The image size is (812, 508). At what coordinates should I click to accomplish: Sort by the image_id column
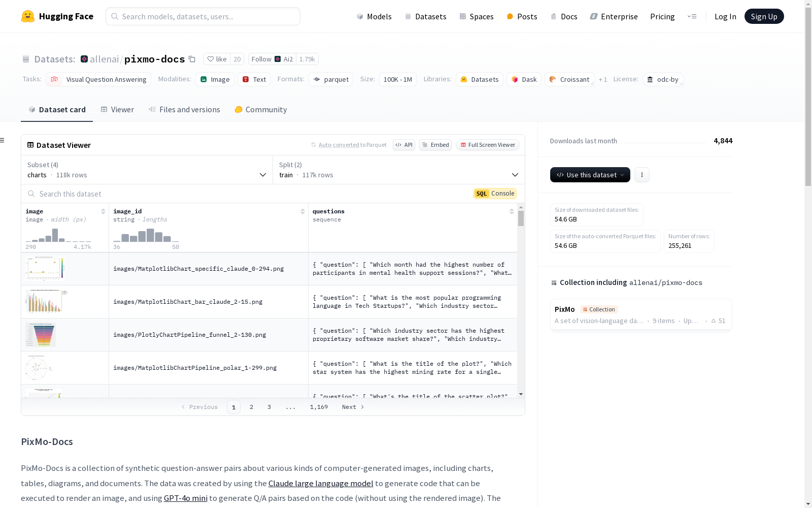point(302,211)
